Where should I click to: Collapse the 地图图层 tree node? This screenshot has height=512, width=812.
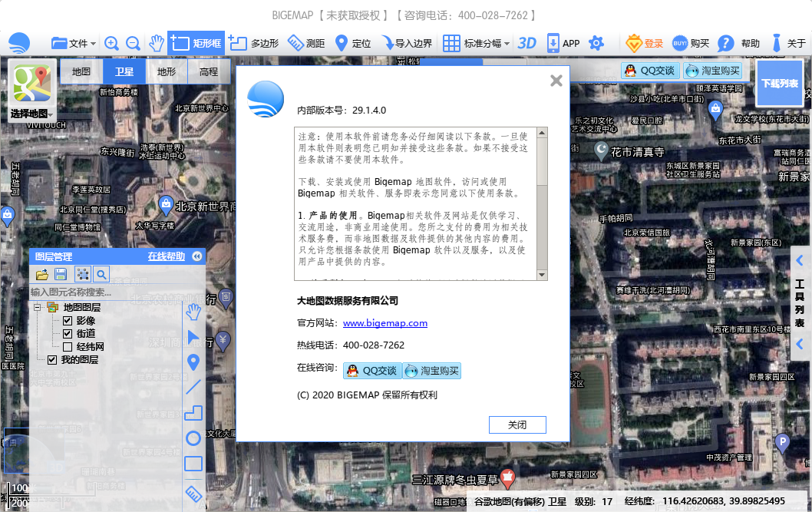[x=36, y=308]
